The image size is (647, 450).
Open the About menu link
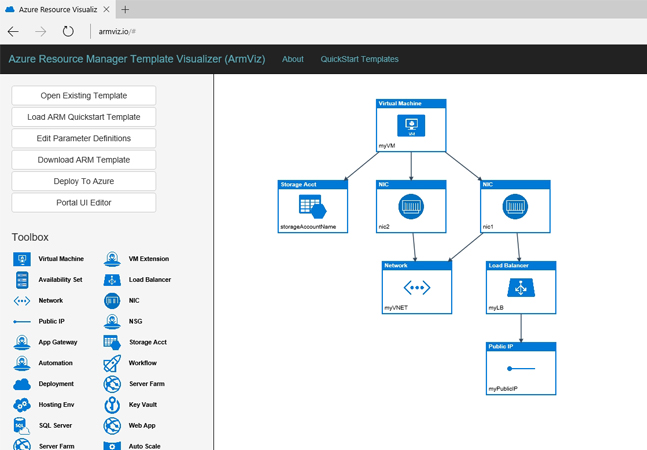point(293,59)
